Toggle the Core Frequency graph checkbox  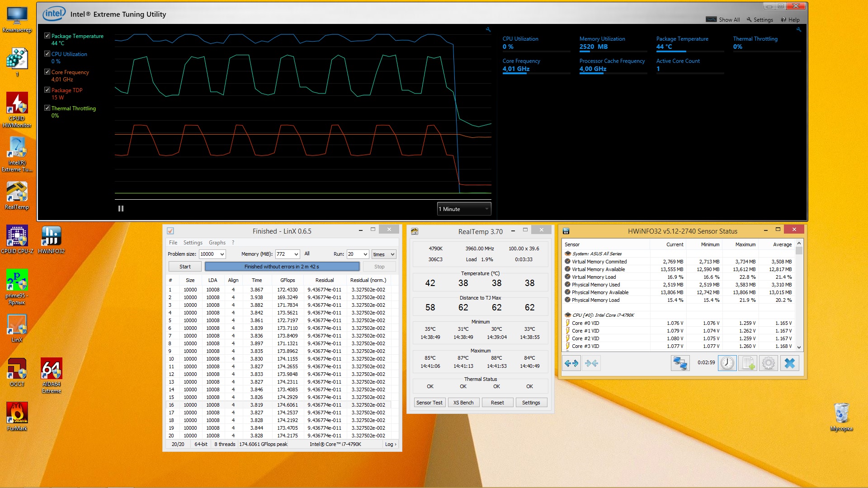[47, 72]
